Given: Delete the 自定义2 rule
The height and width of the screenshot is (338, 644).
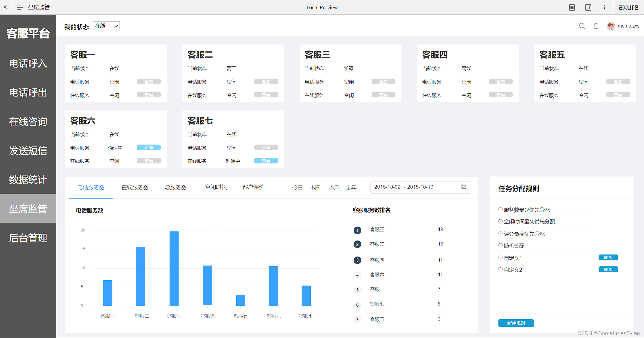Looking at the screenshot, I should 608,269.
